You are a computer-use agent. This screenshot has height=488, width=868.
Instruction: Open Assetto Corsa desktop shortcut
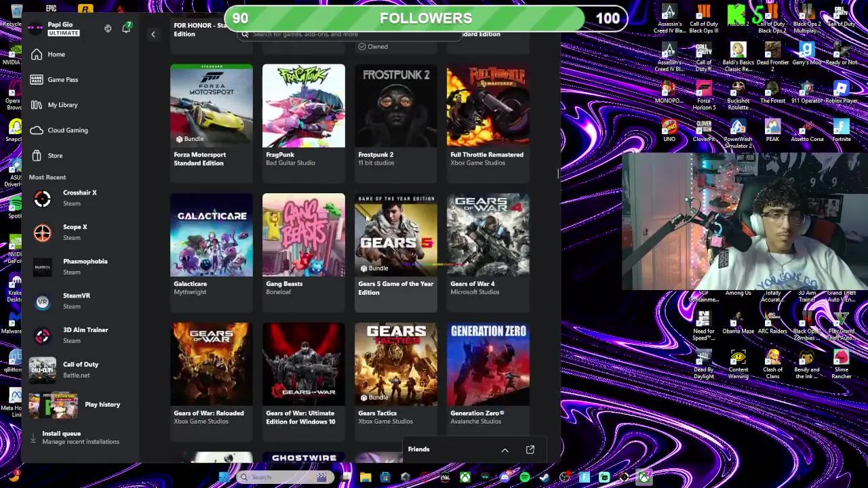click(807, 130)
